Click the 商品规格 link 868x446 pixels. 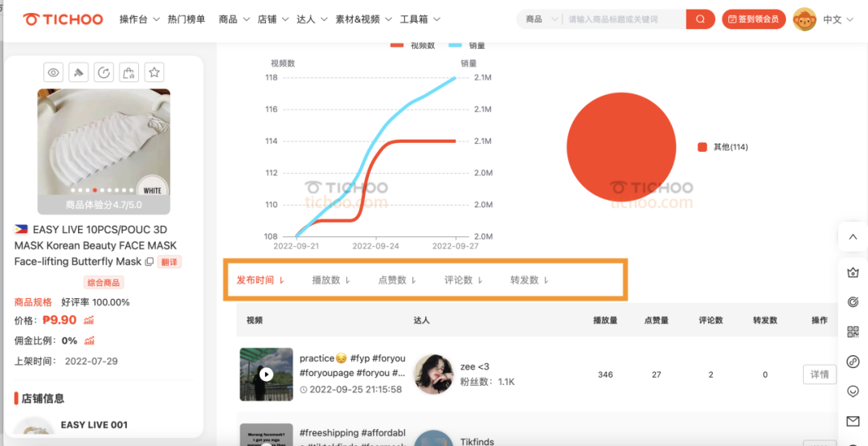pos(33,302)
